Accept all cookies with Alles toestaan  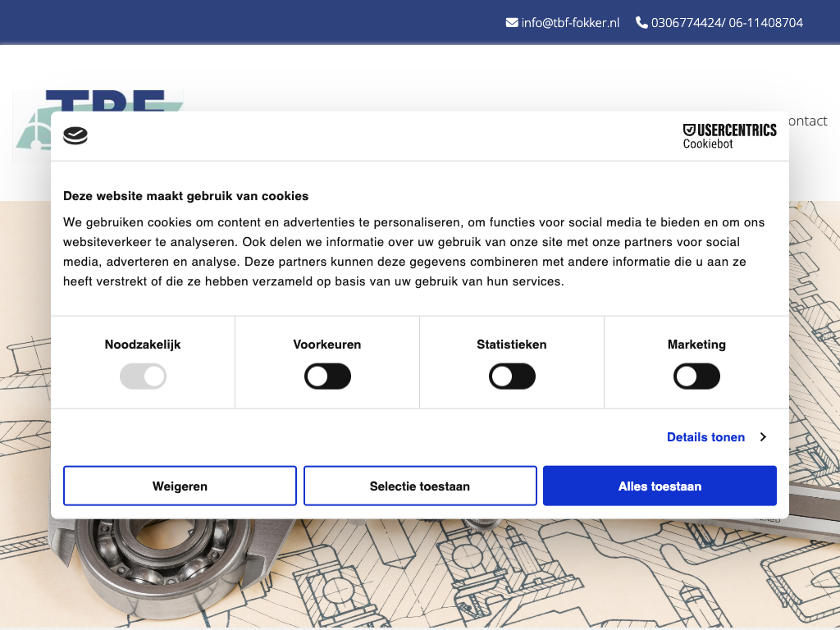[x=660, y=486]
